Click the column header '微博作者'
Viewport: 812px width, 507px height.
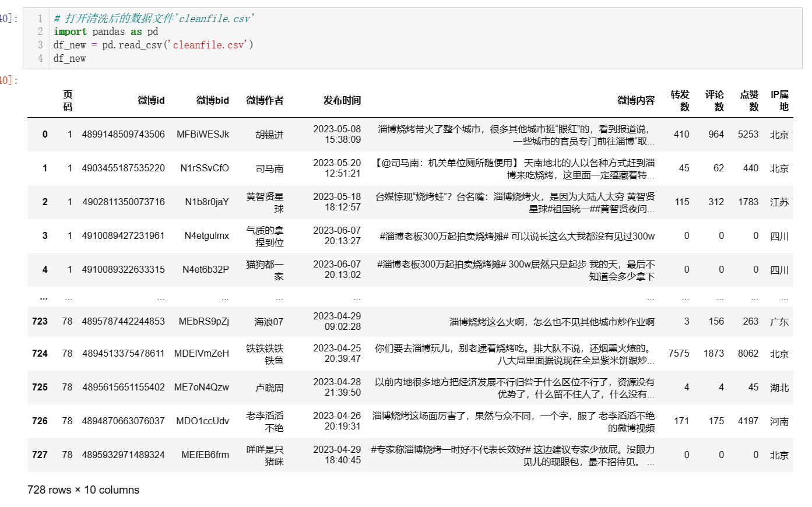[x=265, y=100]
